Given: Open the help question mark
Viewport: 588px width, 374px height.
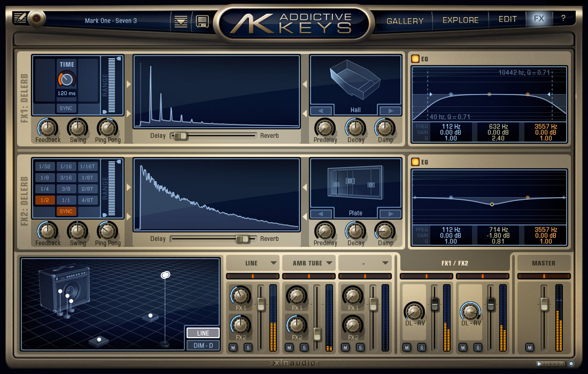Looking at the screenshot, I should 563,18.
